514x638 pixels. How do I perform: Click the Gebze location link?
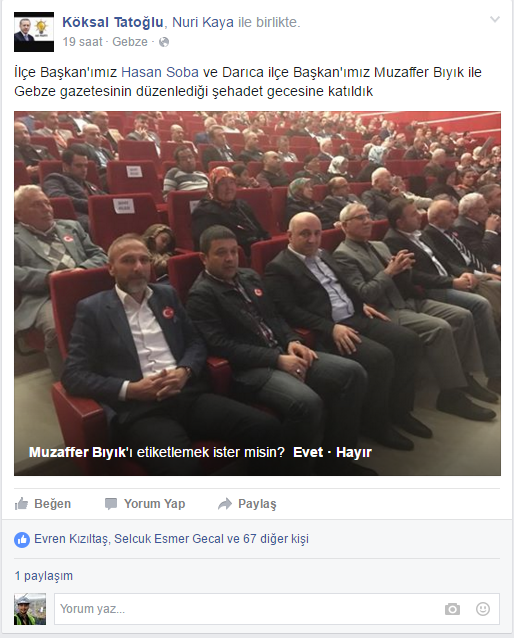click(x=130, y=42)
